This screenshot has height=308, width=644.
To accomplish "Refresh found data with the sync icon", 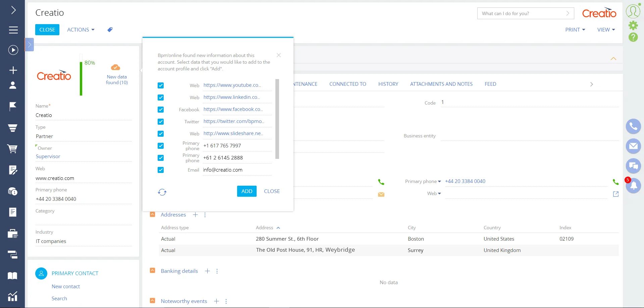I will (162, 192).
